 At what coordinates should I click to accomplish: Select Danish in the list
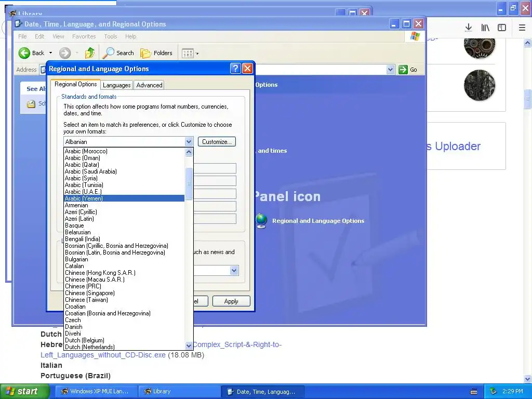coord(124,327)
